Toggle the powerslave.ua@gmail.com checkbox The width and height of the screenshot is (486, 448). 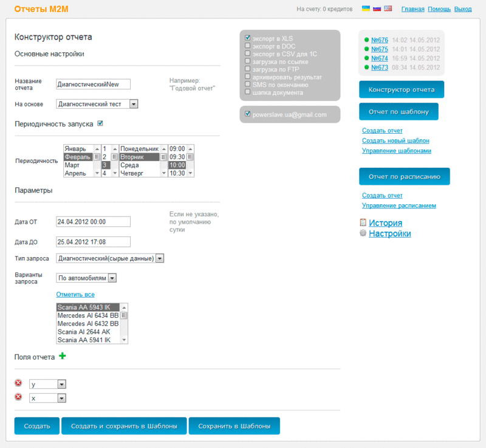click(248, 114)
